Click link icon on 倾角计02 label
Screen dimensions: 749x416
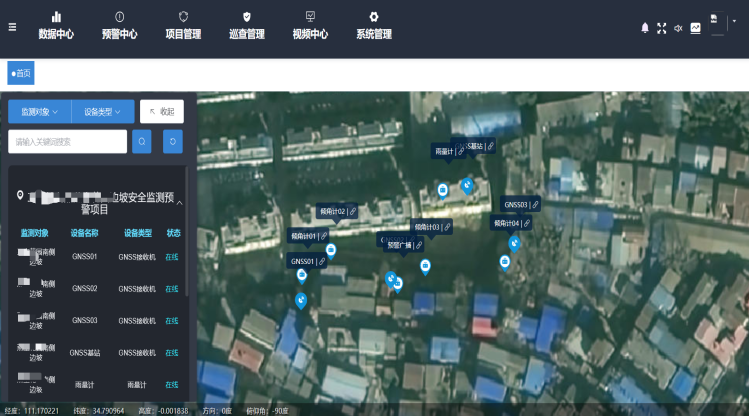pos(353,212)
